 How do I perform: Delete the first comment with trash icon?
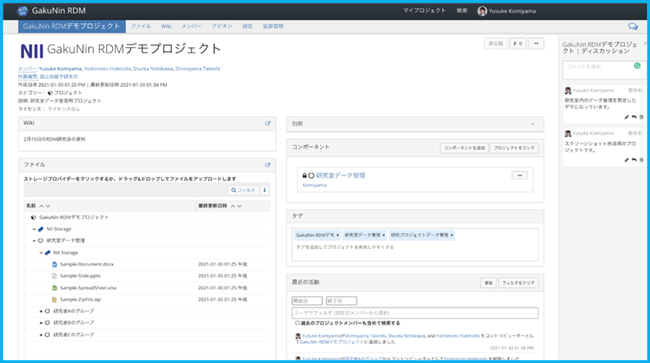point(641,117)
